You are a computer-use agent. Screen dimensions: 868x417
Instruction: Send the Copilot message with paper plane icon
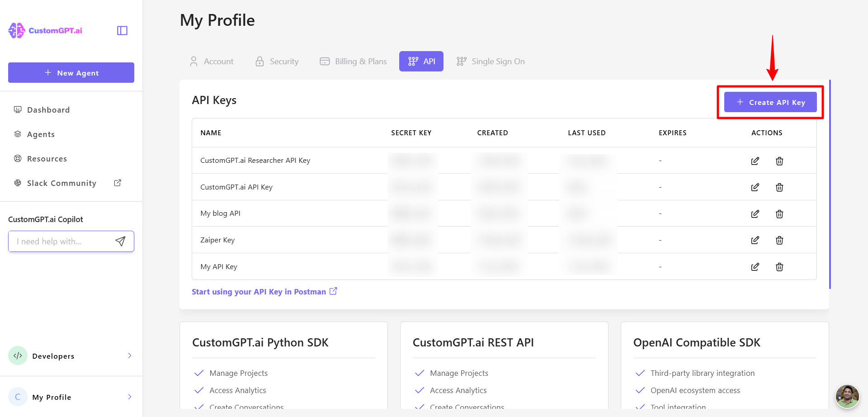pos(120,242)
